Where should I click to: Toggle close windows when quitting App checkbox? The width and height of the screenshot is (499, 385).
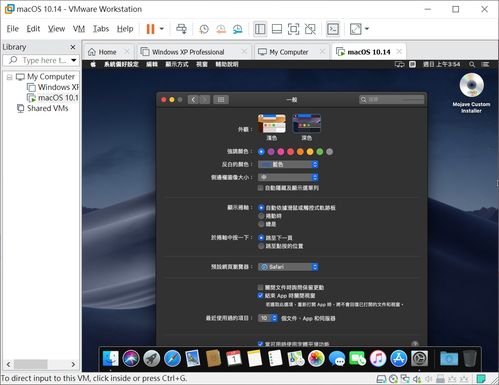(260, 296)
